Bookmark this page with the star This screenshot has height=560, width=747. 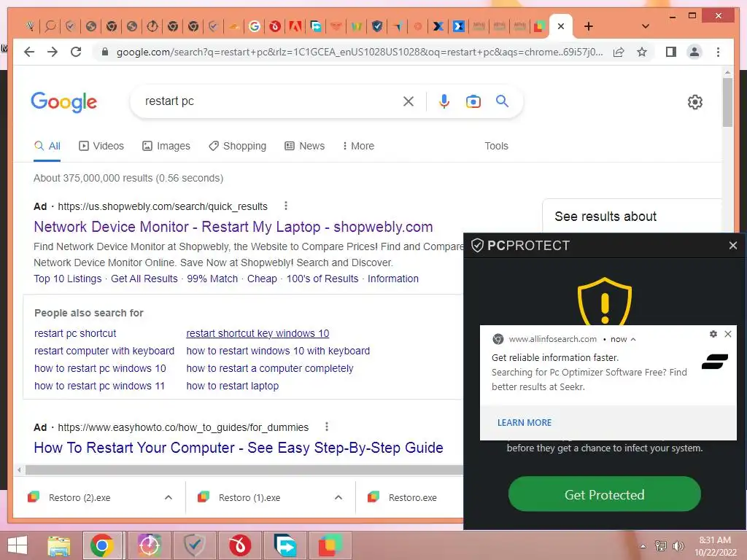(x=642, y=52)
